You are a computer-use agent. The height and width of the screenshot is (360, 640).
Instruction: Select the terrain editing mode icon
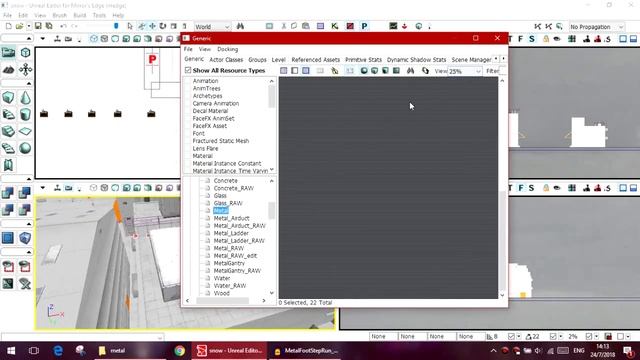(x=9, y=69)
